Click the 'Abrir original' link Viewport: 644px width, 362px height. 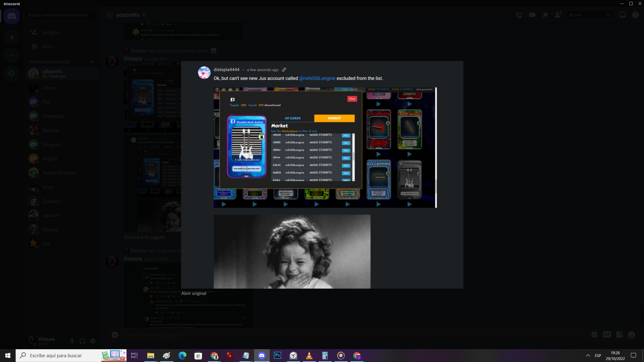pos(194,293)
